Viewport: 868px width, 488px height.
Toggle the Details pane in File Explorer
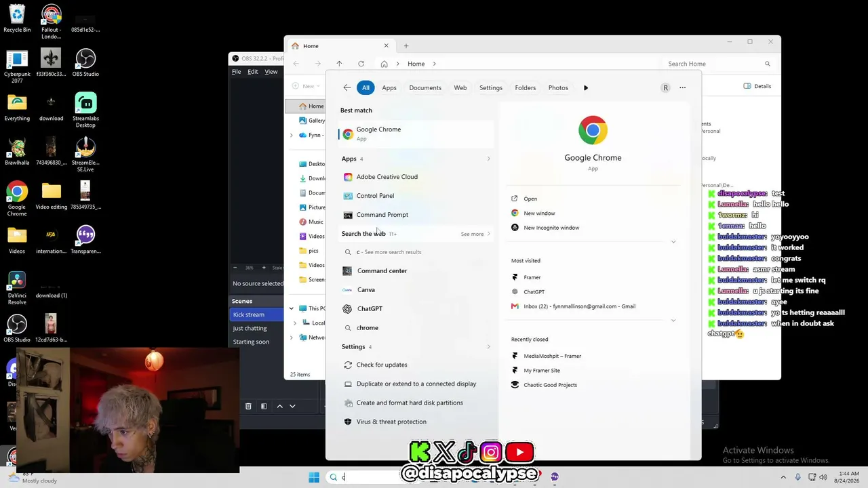pyautogui.click(x=757, y=86)
